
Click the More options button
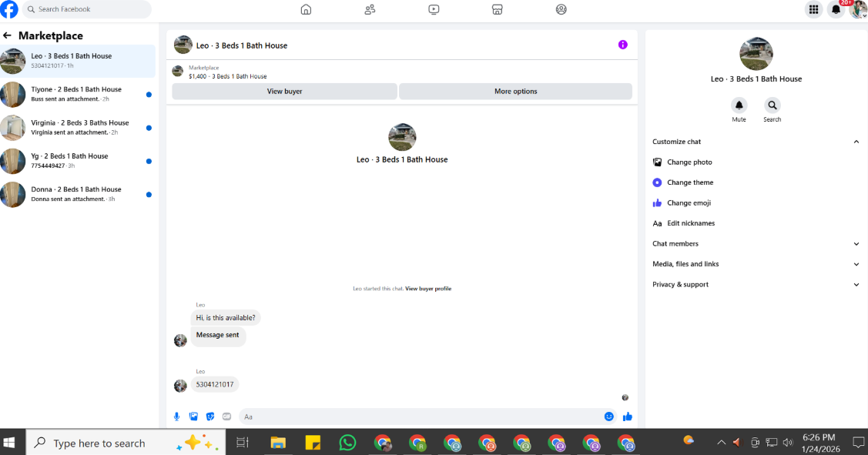(x=515, y=92)
